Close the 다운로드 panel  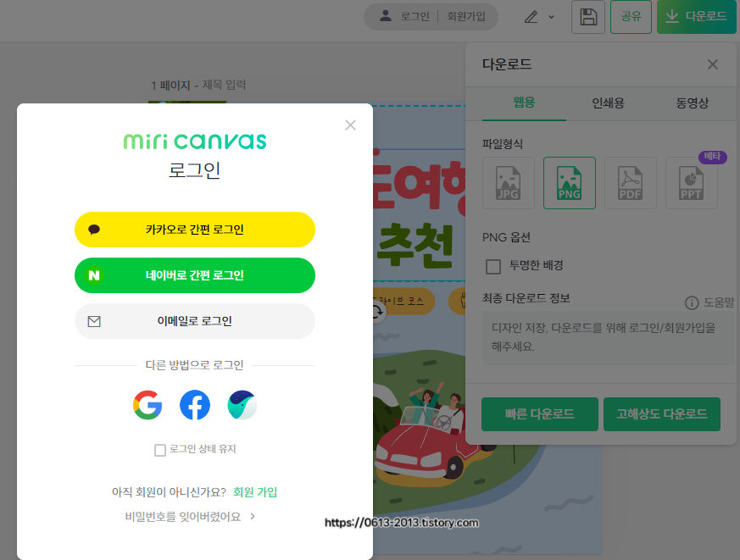(x=713, y=64)
